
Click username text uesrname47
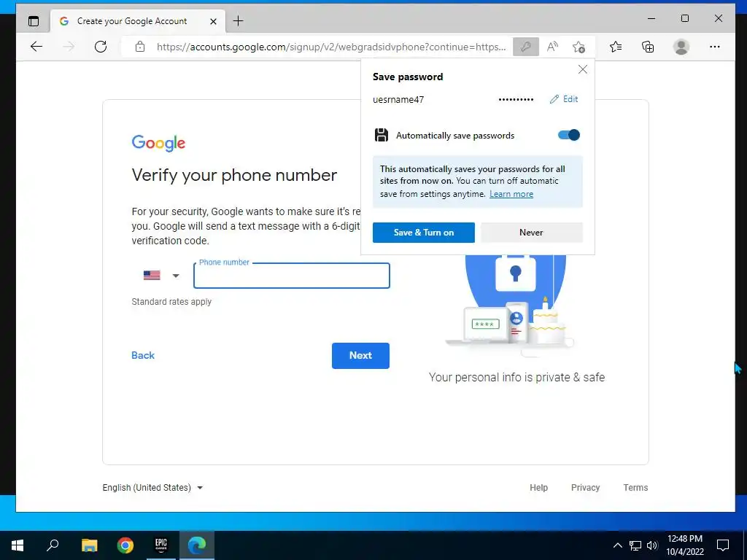[x=398, y=99]
